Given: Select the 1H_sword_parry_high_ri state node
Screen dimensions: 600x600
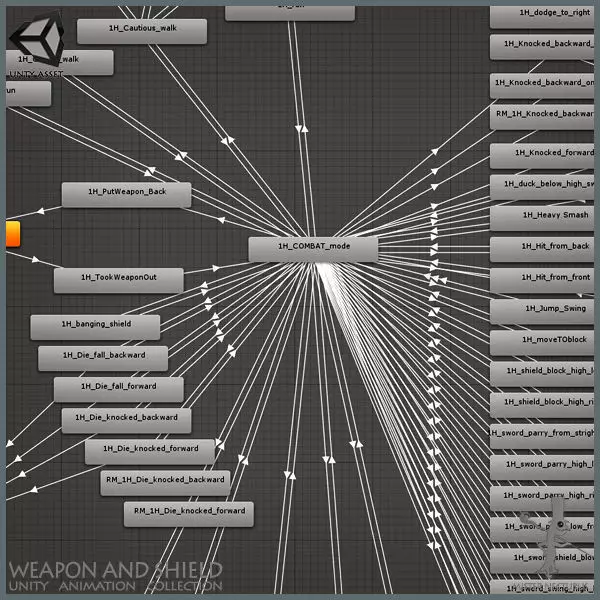Looking at the screenshot, I should (542, 499).
